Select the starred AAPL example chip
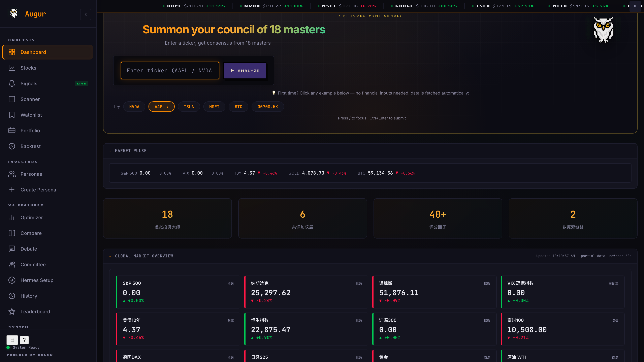 click(x=161, y=107)
